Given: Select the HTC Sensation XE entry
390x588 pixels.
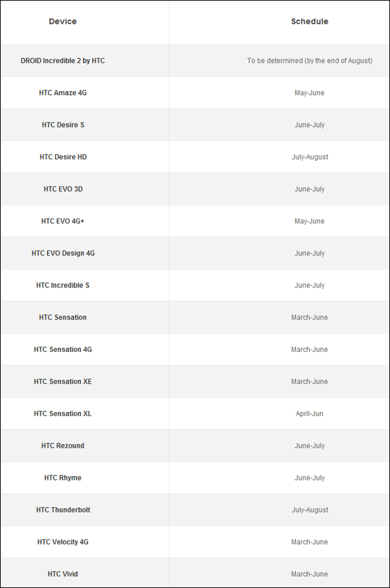Looking at the screenshot, I should [x=63, y=382].
